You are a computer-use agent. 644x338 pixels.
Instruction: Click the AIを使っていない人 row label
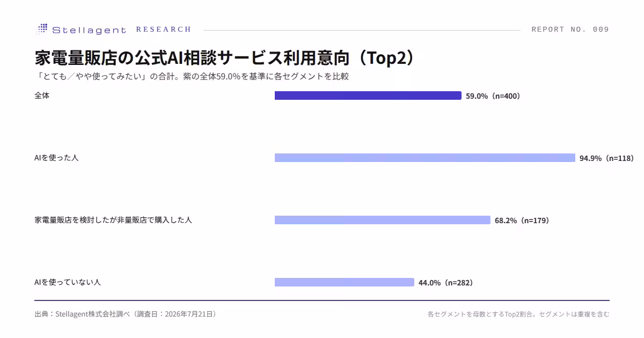[x=68, y=282]
